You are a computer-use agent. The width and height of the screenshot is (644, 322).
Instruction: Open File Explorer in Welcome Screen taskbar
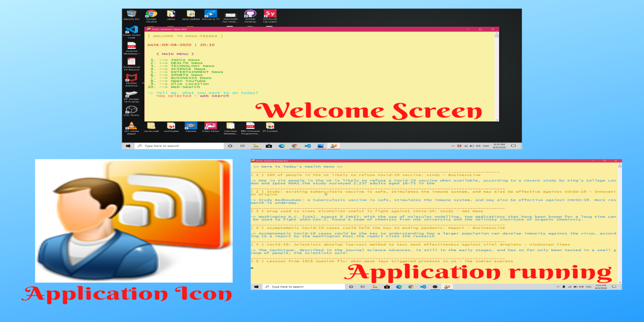tap(256, 146)
